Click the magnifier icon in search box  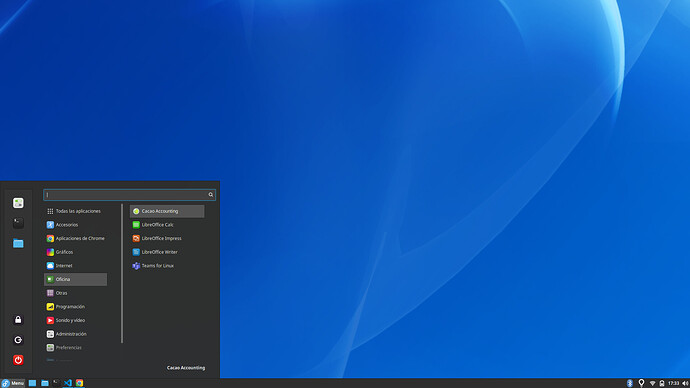(x=211, y=195)
